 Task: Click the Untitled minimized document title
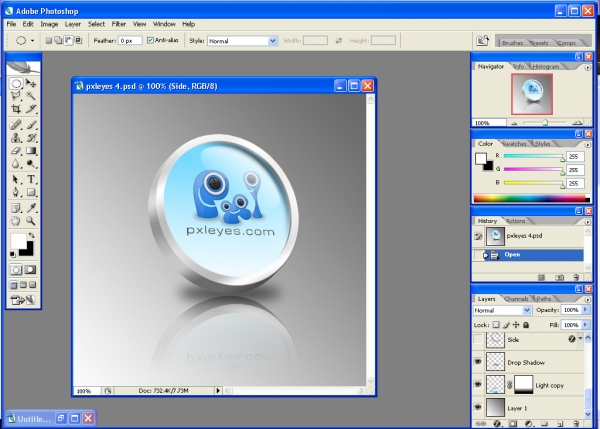pyautogui.click(x=34, y=419)
